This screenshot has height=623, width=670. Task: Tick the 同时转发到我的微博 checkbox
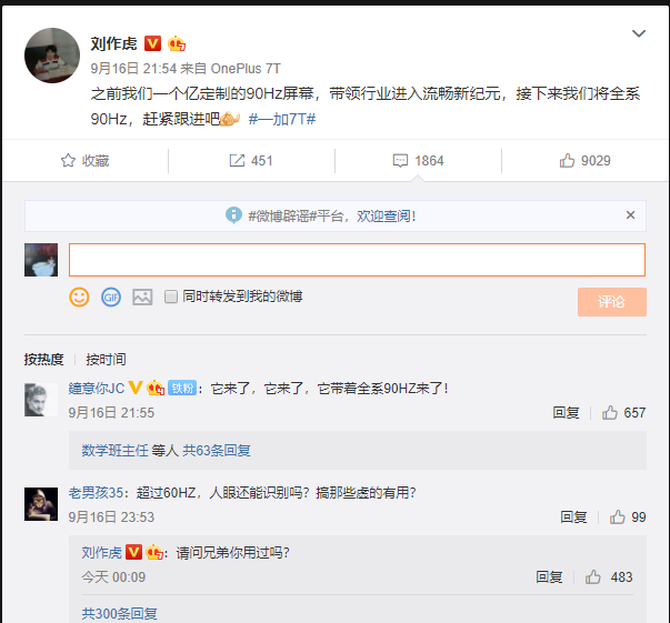pyautogui.click(x=171, y=297)
